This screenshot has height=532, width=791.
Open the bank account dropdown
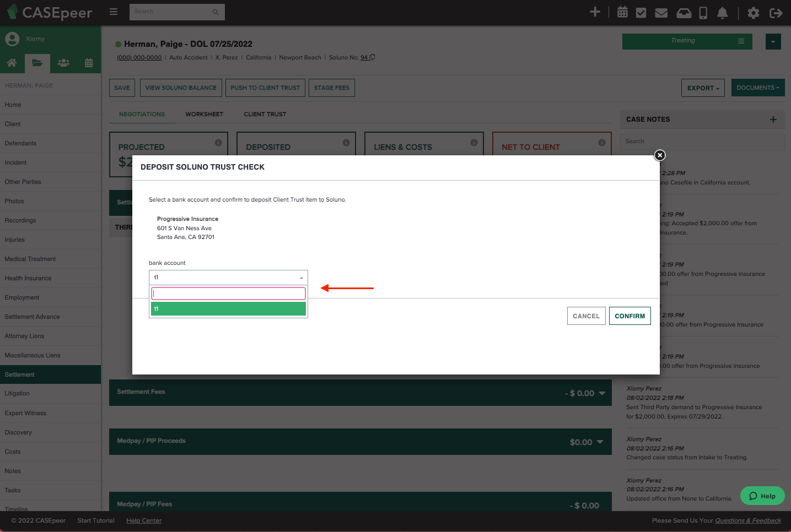[x=228, y=277]
